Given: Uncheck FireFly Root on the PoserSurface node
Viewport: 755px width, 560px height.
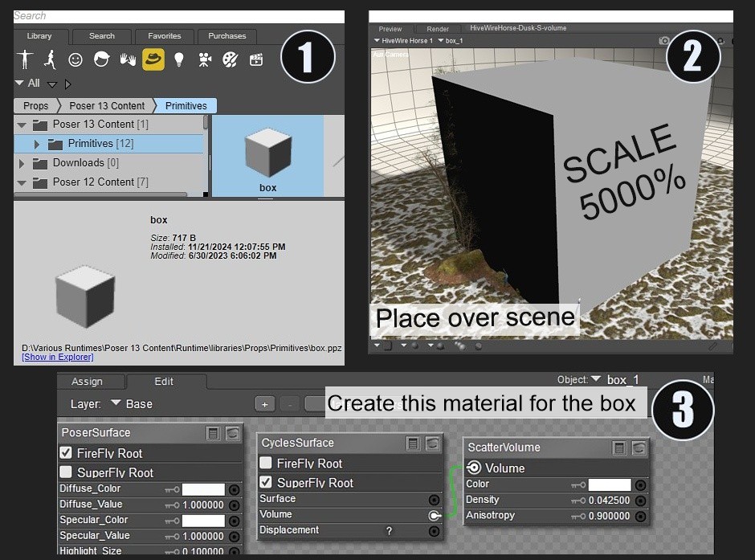Looking at the screenshot, I should pos(63,453).
